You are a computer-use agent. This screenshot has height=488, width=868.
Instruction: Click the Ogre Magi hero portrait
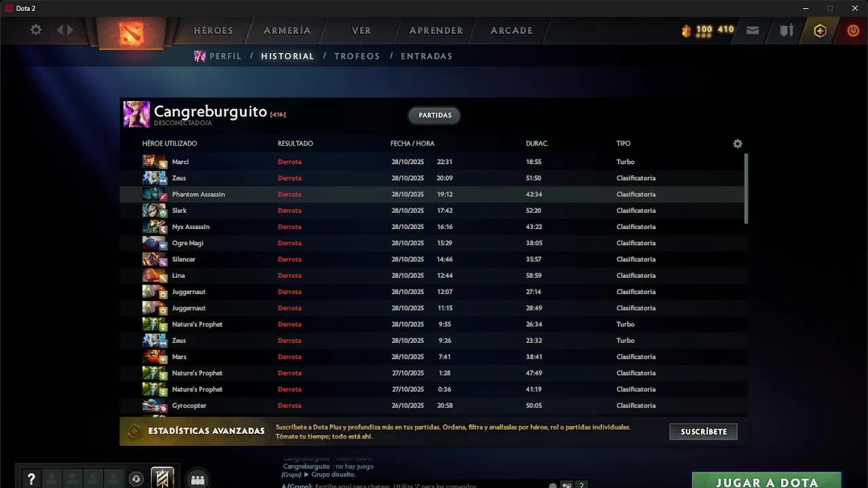click(x=154, y=243)
